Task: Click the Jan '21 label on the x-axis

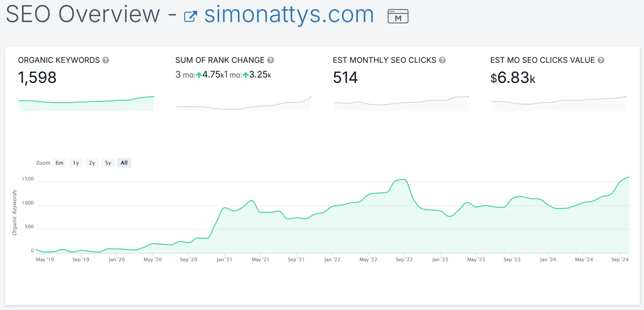Action: coord(224,259)
